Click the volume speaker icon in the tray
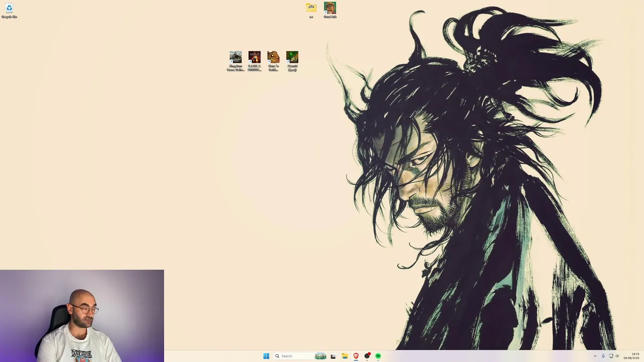The width and height of the screenshot is (644, 362). [x=617, y=356]
